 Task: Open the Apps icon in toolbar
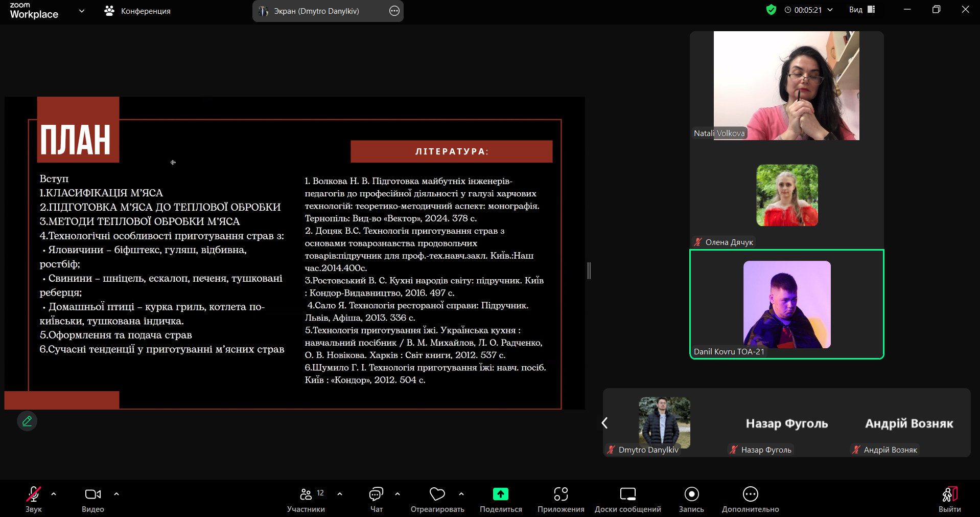click(561, 494)
